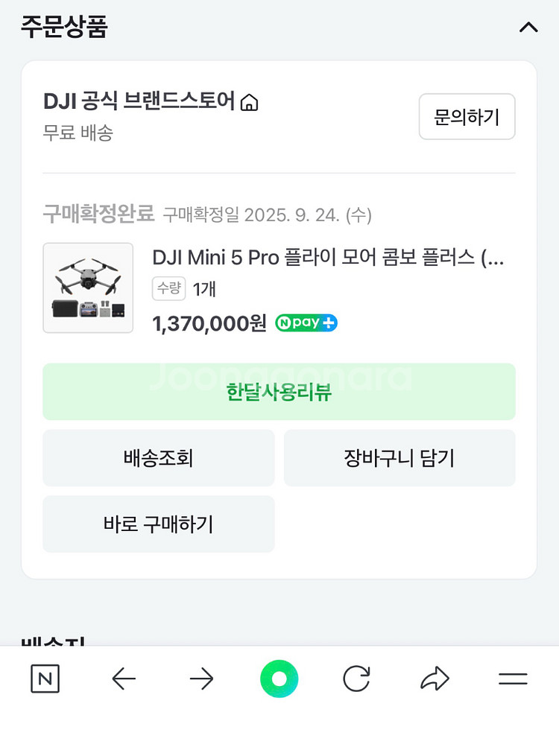Viewport: 559px width, 756px height.
Task: Tap the green circle Naver home button
Action: [279, 679]
